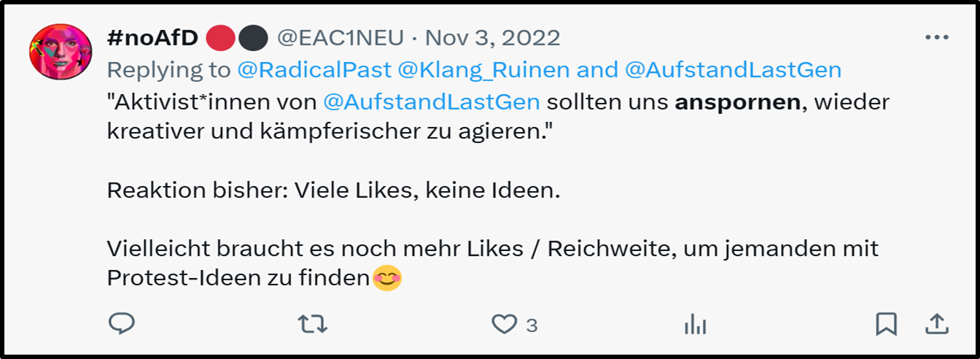Open the #noAfD profile avatar picture
This screenshot has width=980, height=359.
click(60, 51)
